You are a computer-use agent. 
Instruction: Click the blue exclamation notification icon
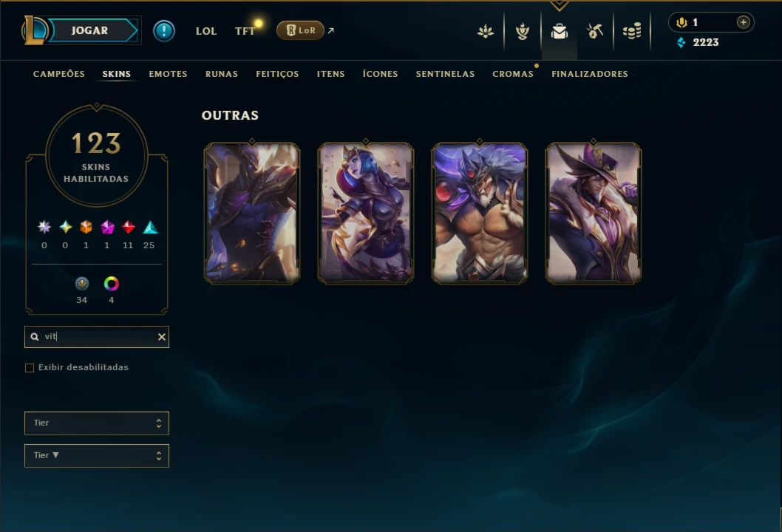[x=163, y=31]
